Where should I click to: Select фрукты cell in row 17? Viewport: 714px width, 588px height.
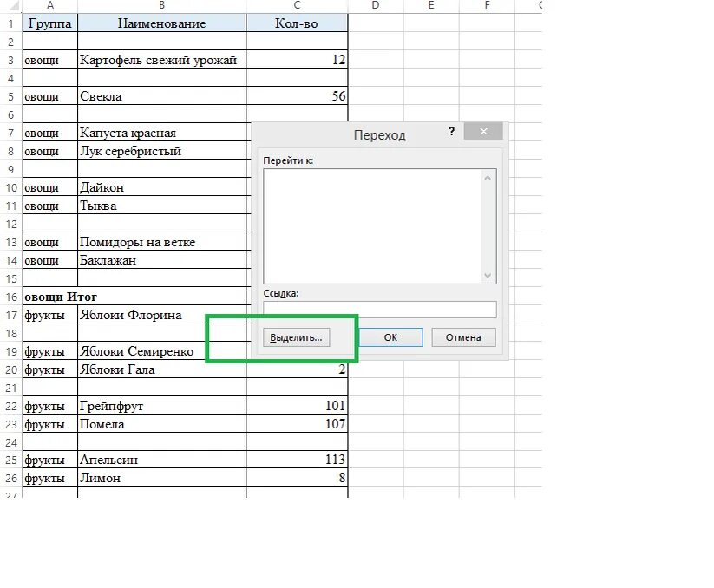tap(49, 315)
